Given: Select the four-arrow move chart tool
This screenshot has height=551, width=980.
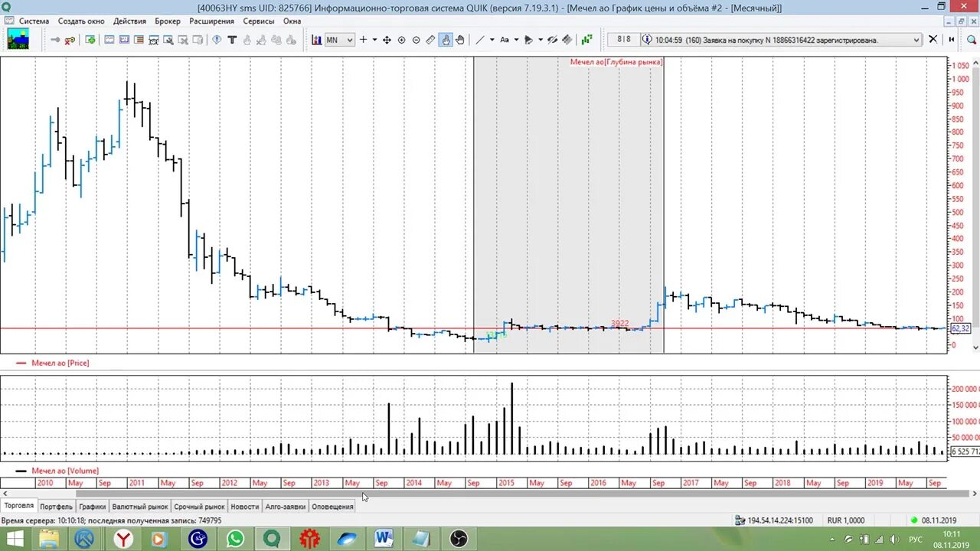Looking at the screenshot, I should pyautogui.click(x=387, y=40).
